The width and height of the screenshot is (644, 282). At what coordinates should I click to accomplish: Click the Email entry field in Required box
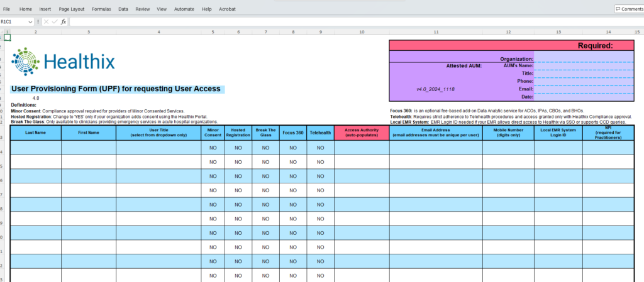(x=584, y=89)
